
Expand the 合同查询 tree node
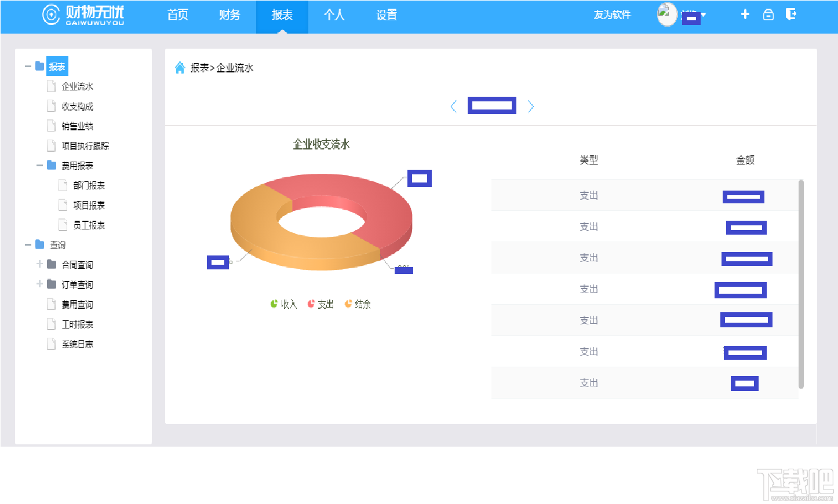39,264
